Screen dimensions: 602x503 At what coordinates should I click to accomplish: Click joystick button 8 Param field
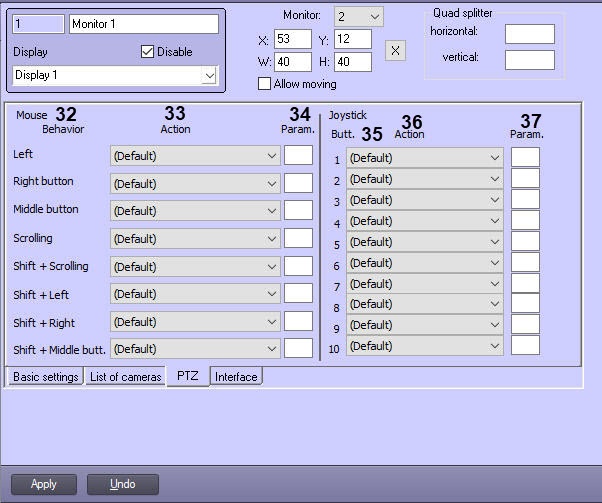point(525,303)
